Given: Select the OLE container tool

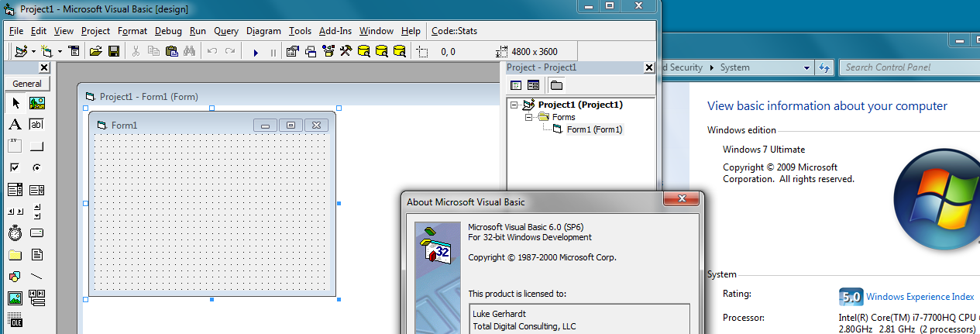Looking at the screenshot, I should [15, 319].
